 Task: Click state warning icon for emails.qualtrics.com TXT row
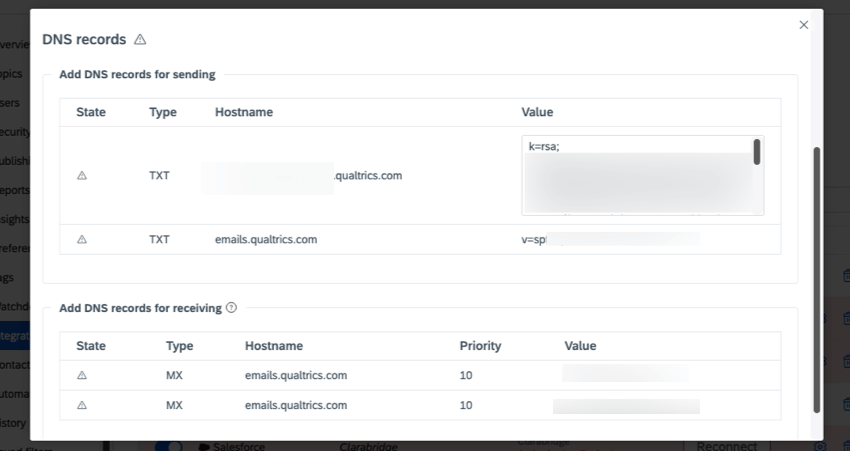[x=82, y=240]
